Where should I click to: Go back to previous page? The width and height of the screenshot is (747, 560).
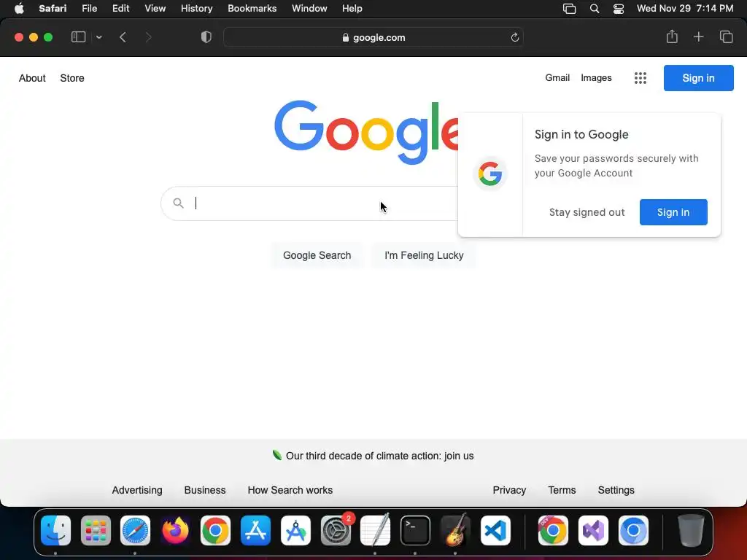(123, 37)
